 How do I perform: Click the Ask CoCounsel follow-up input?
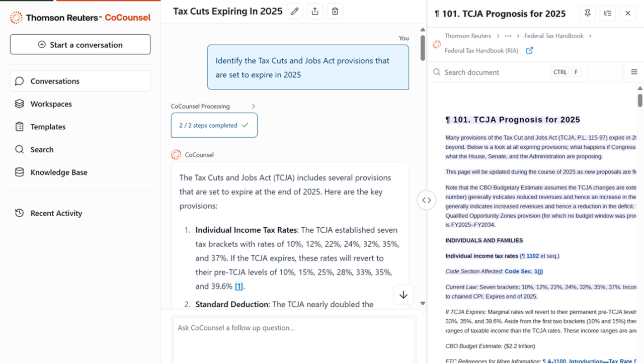294,339
